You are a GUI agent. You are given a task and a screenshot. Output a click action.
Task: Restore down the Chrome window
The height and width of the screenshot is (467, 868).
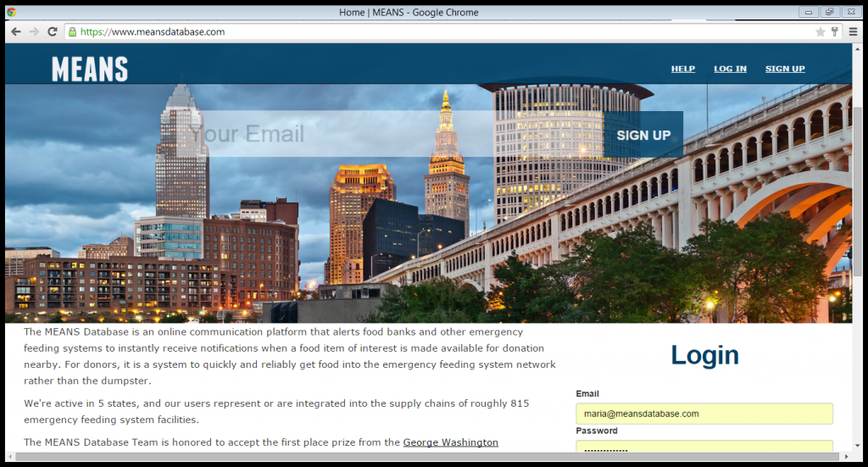tap(829, 12)
